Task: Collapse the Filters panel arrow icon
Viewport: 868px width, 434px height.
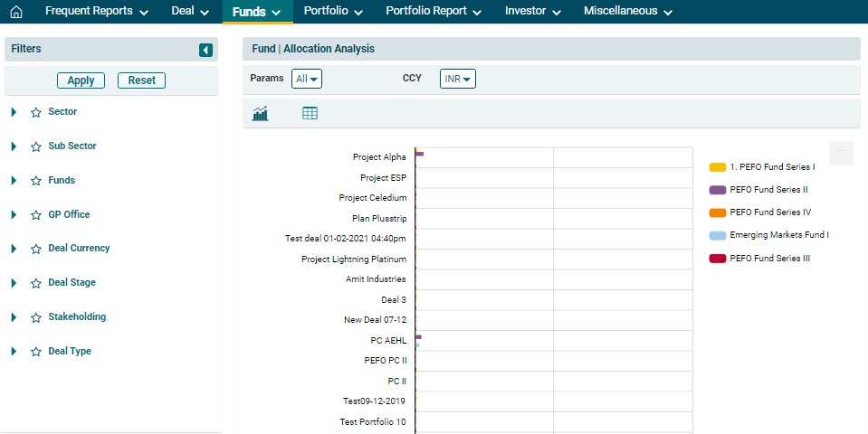Action: point(205,50)
